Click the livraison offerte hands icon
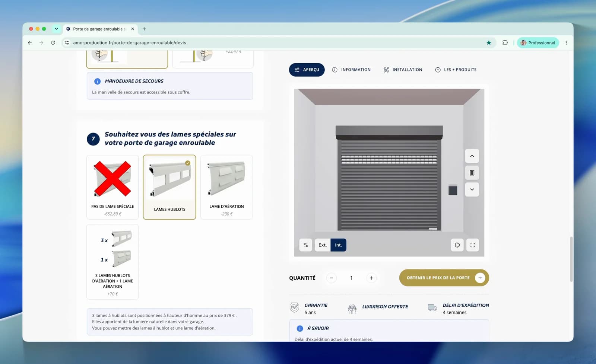 click(352, 309)
